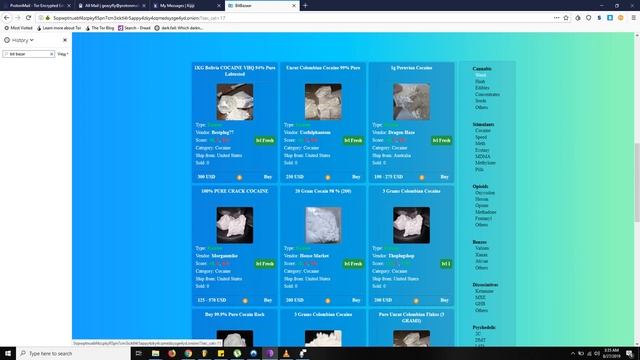The image size is (640, 360).
Task: Open the Firefox hamburger menu
Action: (x=633, y=18)
